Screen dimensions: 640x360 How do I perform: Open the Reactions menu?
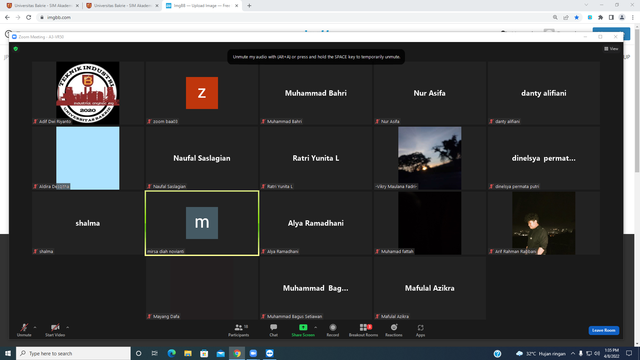pos(393,330)
